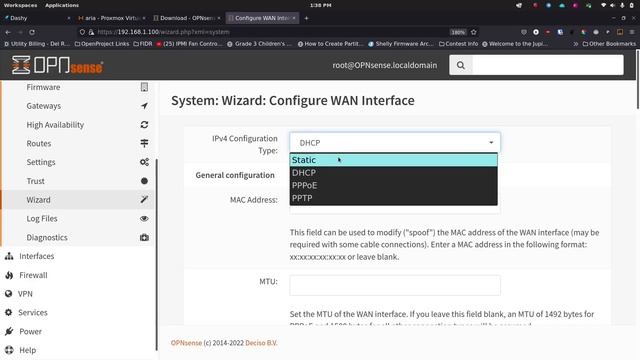The width and height of the screenshot is (640, 360).
Task: Open a new browser tab
Action: pyautogui.click(x=306, y=18)
